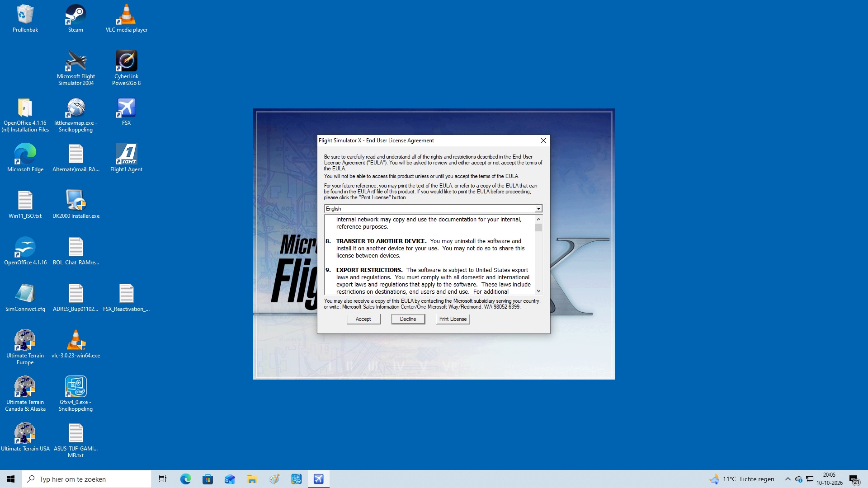
Task: Select the OpenOffice 4.1.16 launcher icon
Action: [x=25, y=251]
